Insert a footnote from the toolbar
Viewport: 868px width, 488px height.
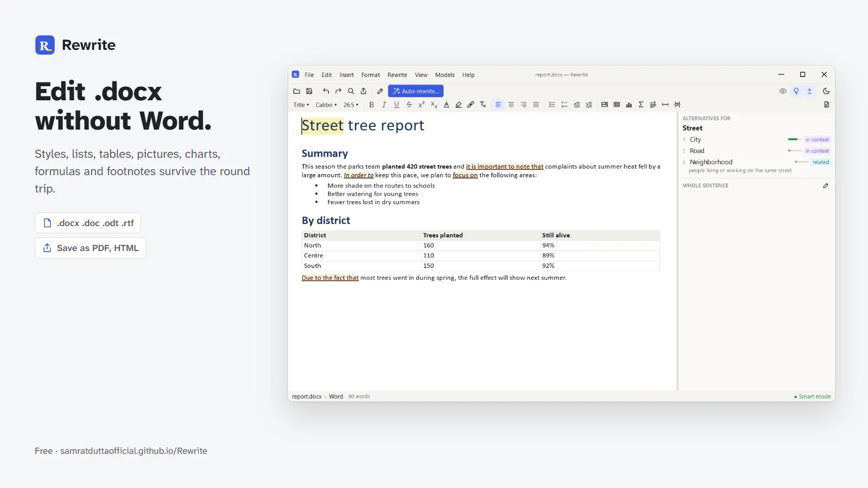click(653, 105)
